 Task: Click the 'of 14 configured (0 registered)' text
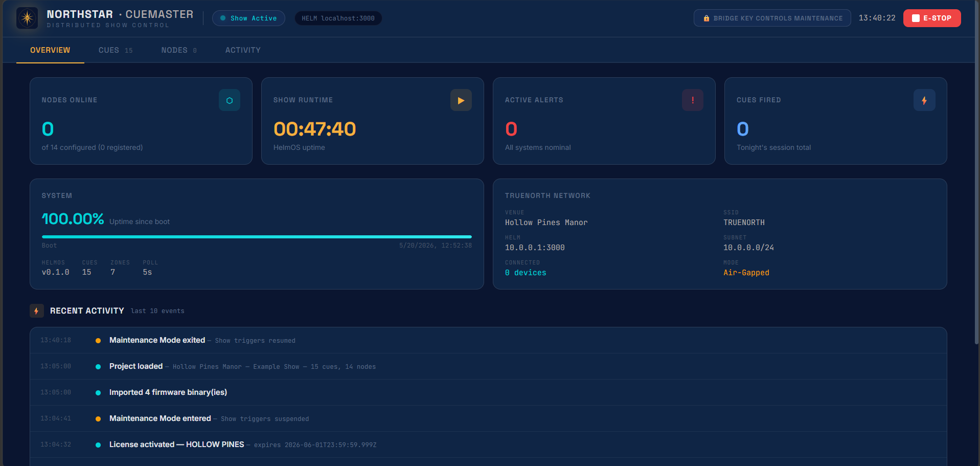(92, 147)
